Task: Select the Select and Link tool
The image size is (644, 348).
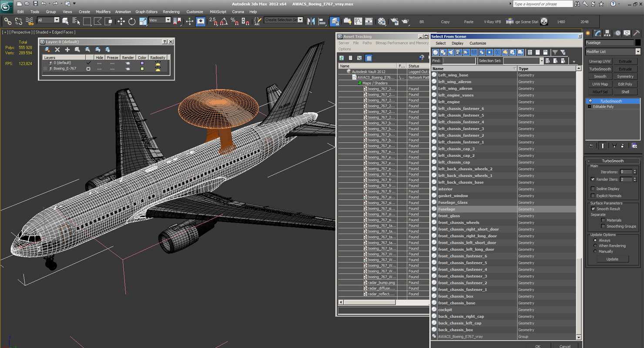Action: point(8,21)
